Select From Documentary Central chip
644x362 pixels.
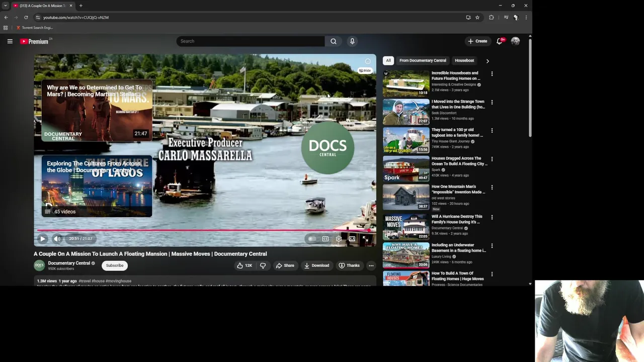[x=423, y=60]
